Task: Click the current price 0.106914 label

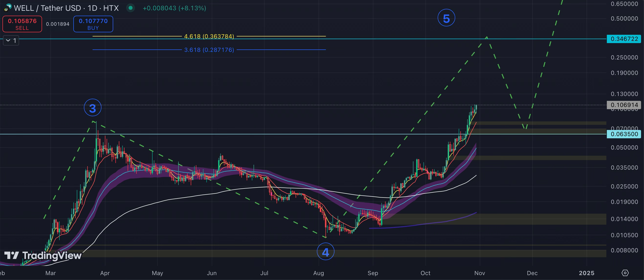Action: [623, 105]
